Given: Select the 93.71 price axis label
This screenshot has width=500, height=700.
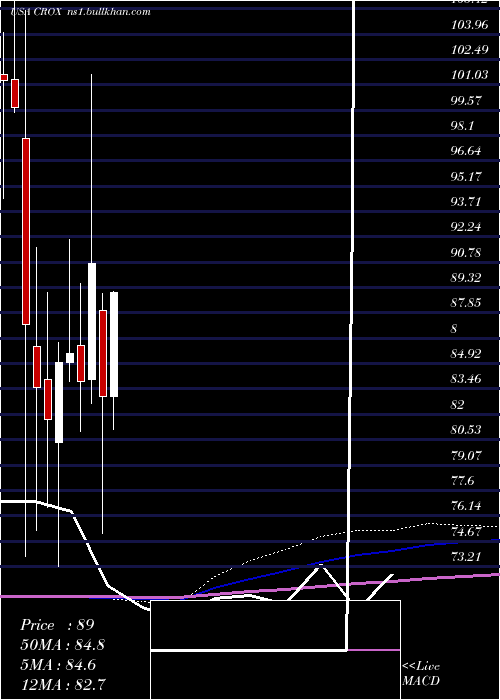Looking at the screenshot, I should pyautogui.click(x=467, y=202).
